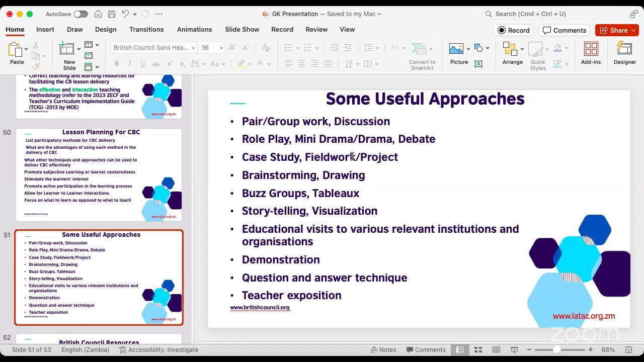Open the Share button dropdown

(x=633, y=30)
